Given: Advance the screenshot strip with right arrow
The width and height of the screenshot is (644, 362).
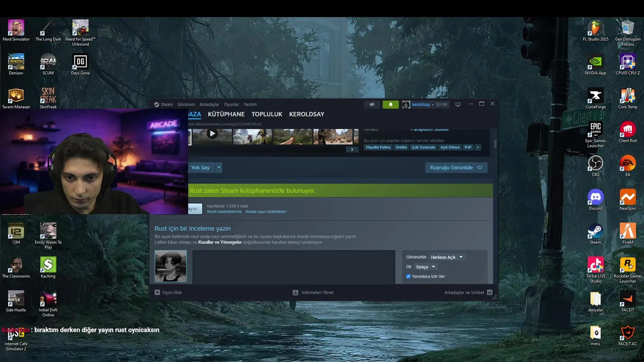Looking at the screenshot, I should (352, 149).
